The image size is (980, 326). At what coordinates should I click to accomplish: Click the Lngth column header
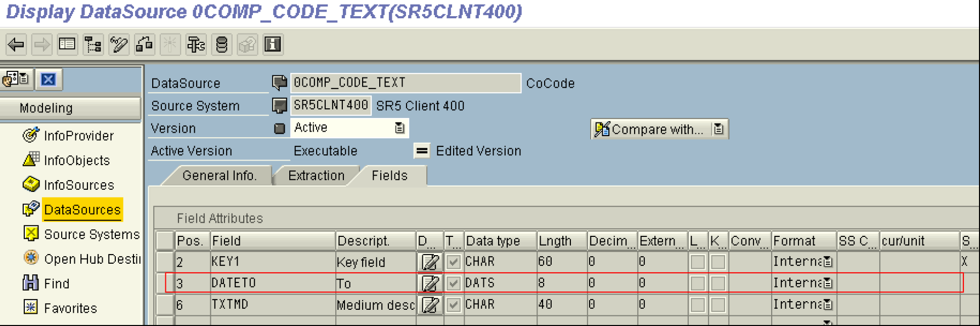(x=561, y=241)
